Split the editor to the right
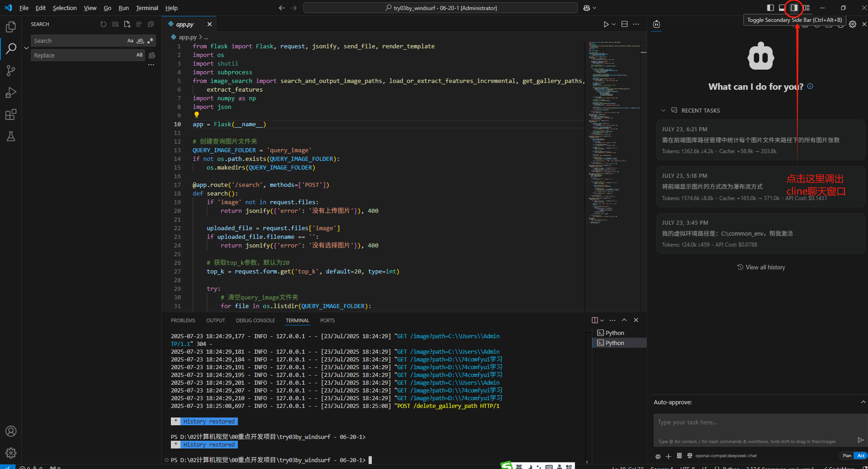Image resolution: width=868 pixels, height=469 pixels. 625,24
